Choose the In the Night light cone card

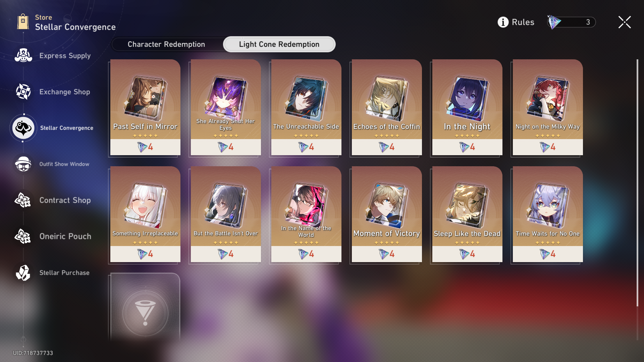pos(467,107)
